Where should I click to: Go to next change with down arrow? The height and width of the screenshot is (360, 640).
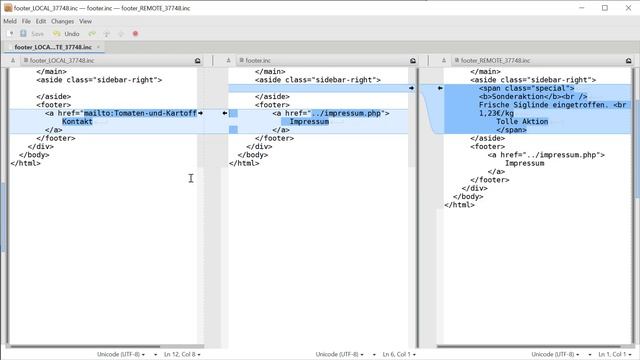click(x=121, y=34)
